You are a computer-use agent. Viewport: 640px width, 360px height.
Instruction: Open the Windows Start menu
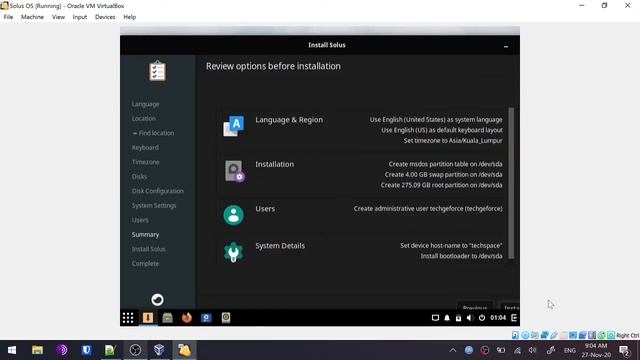[12, 350]
